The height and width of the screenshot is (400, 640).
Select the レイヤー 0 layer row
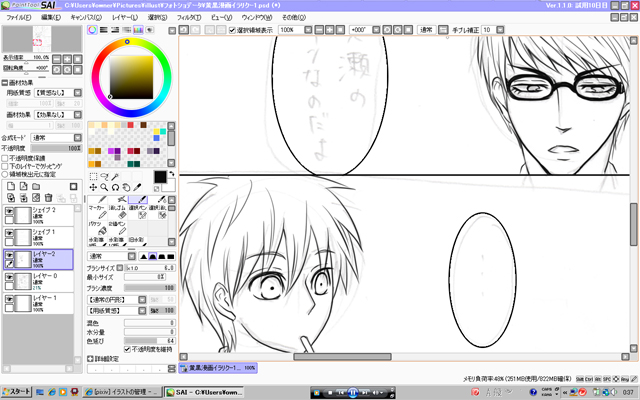[x=38, y=282]
